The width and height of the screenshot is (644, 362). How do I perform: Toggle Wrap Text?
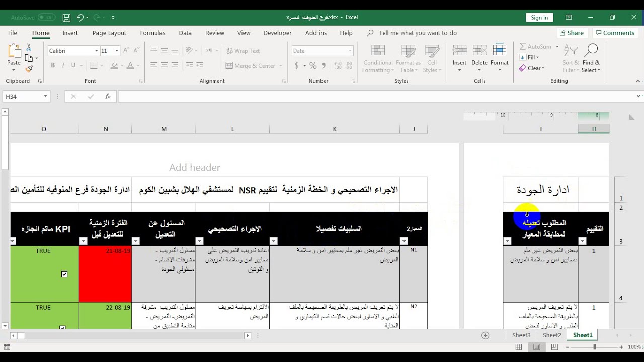click(243, 51)
